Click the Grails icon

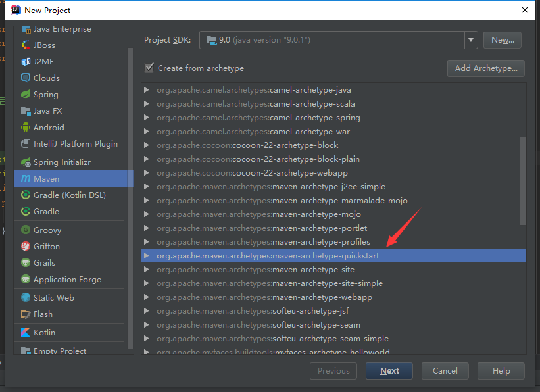click(26, 263)
